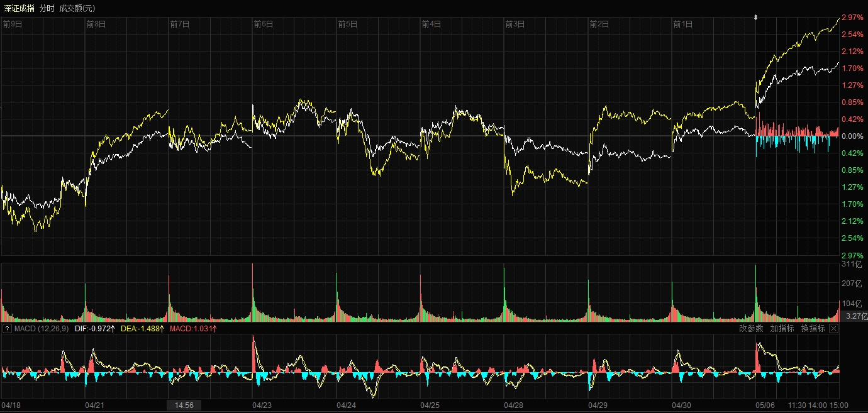Click the 04/23 date on the time axis
The image size is (868, 413).
click(x=262, y=405)
